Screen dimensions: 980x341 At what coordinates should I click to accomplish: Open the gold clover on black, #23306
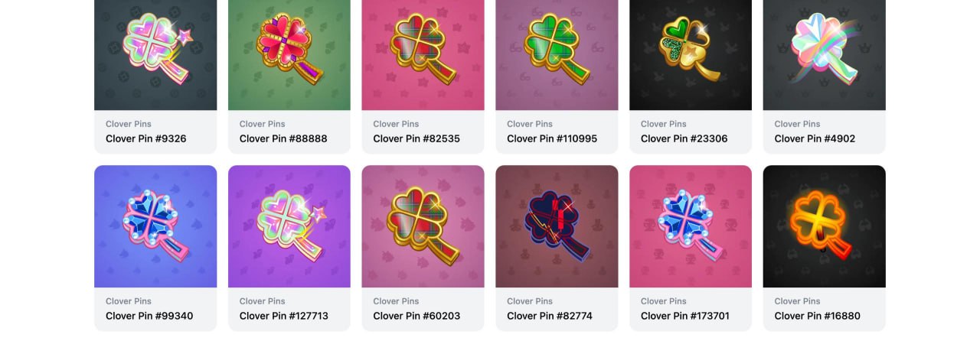click(691, 55)
